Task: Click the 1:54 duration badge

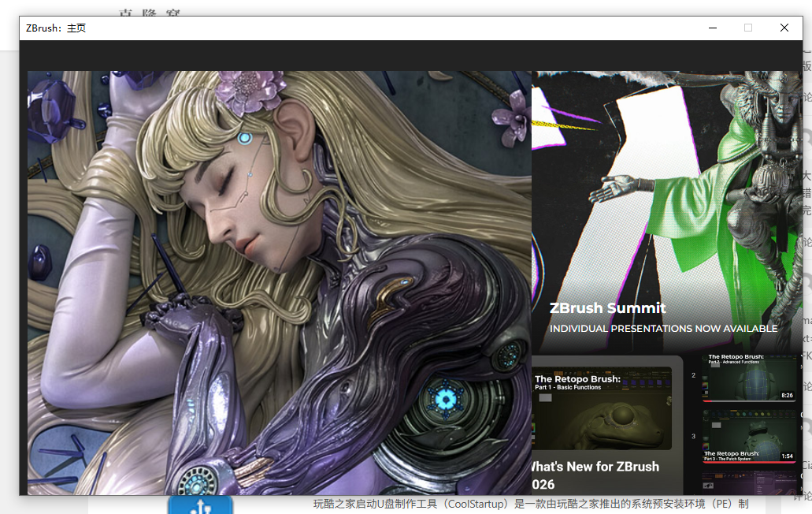Action: click(x=787, y=456)
